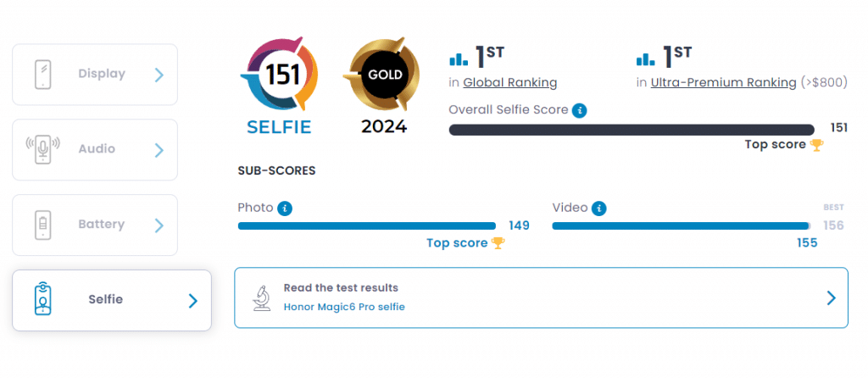Expand the Audio tab chevron

[159, 150]
